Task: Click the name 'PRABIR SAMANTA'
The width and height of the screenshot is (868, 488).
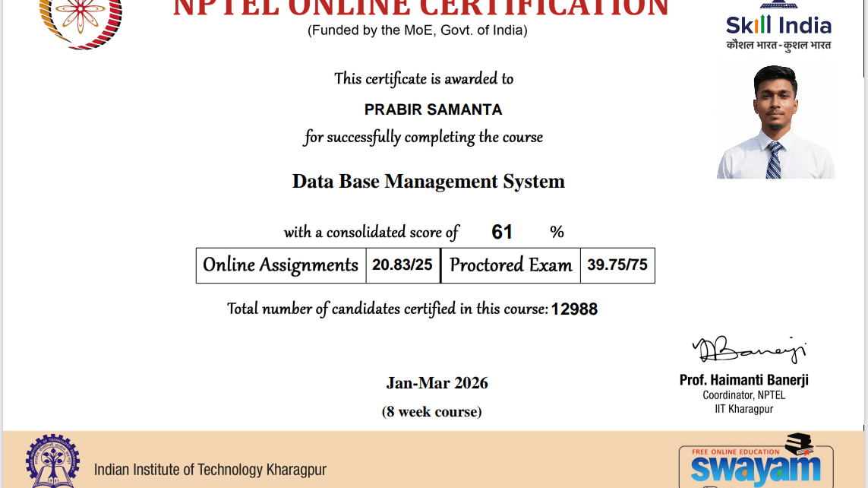Action: tap(433, 109)
